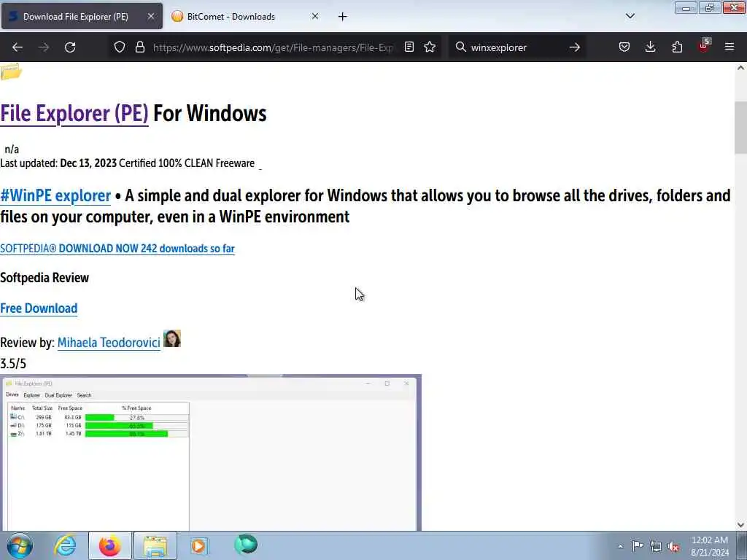Show hidden system tray icons

[x=620, y=546]
